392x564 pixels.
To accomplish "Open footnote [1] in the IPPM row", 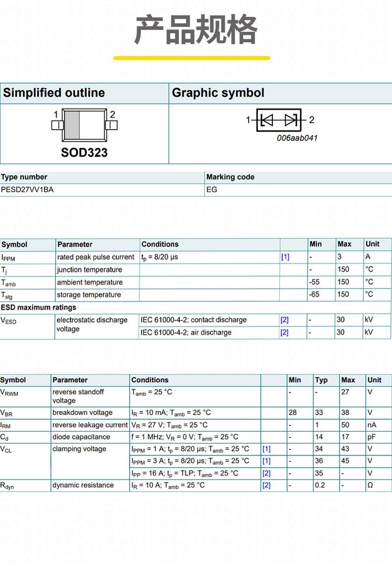I will (x=285, y=257).
